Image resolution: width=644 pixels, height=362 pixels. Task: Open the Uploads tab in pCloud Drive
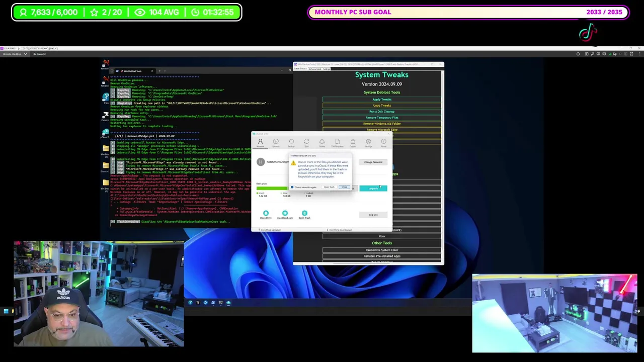coord(276,143)
